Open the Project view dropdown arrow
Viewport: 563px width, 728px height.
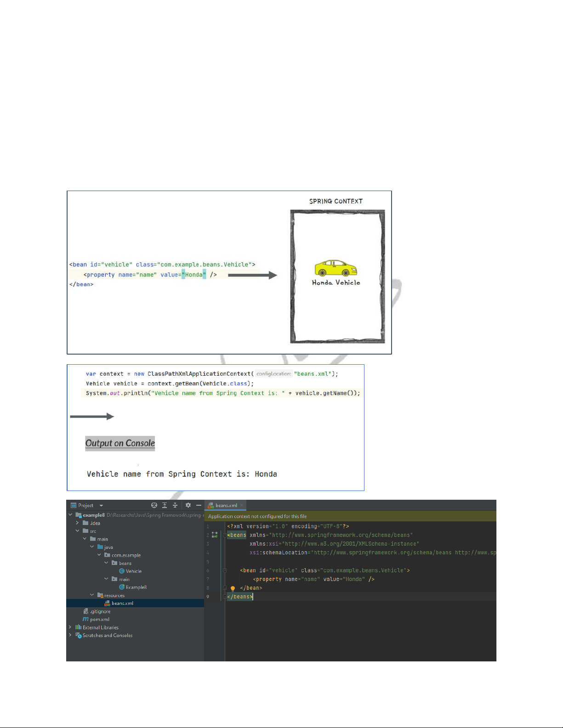tap(101, 506)
